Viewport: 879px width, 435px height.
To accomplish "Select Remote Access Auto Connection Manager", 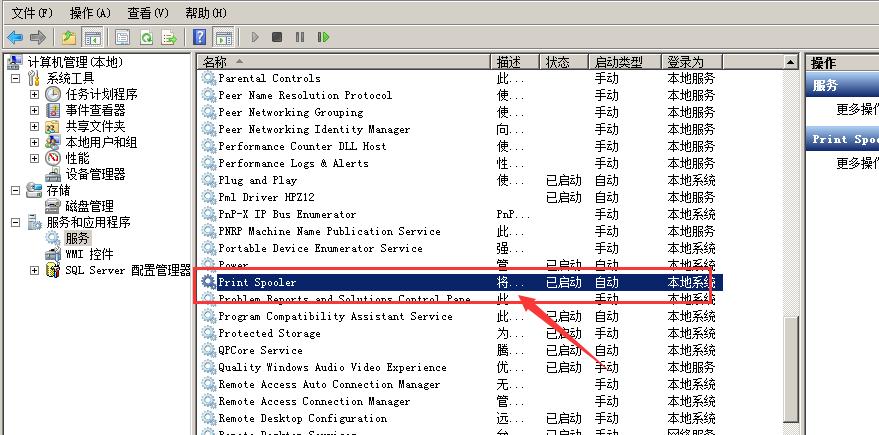I will [329, 385].
